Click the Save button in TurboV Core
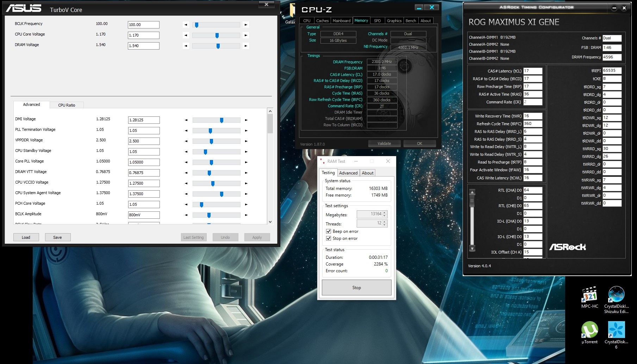 (57, 237)
